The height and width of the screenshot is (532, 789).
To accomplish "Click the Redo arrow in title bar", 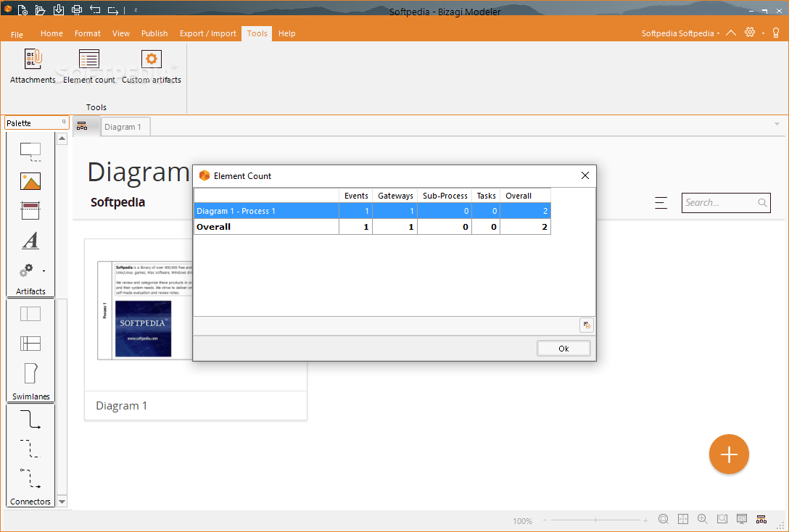I will [113, 10].
